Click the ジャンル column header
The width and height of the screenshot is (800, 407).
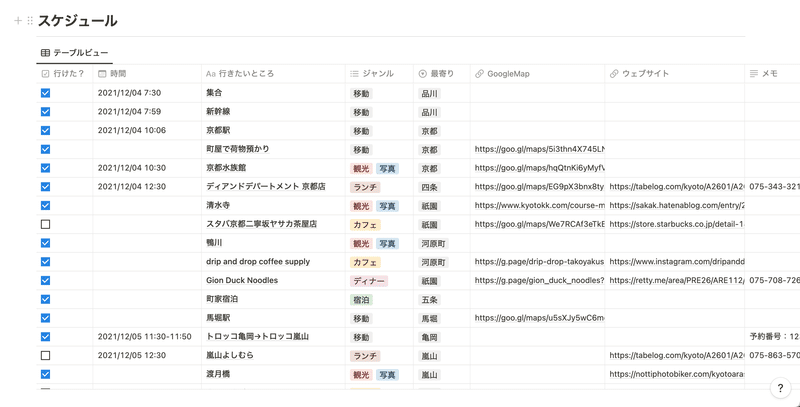point(379,73)
